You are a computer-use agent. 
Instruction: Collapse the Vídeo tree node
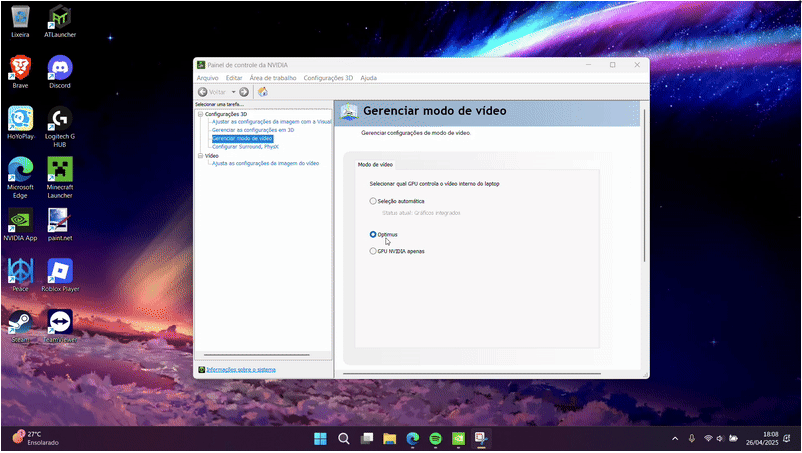(x=200, y=156)
